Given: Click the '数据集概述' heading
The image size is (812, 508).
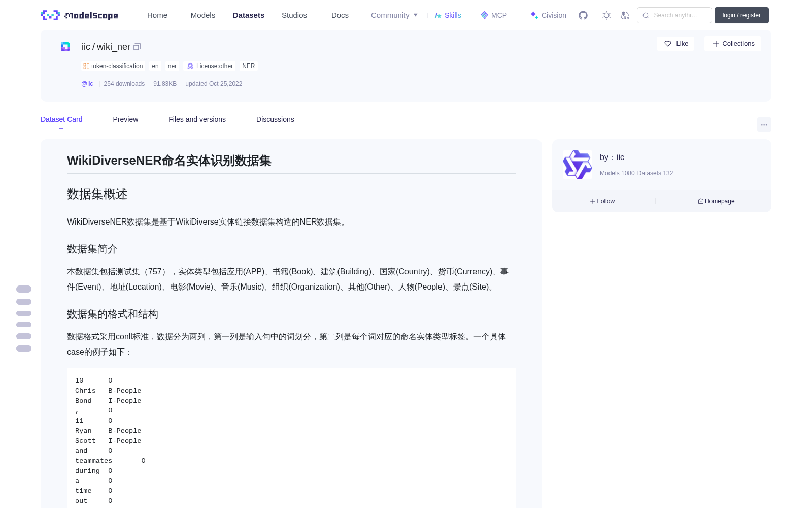Looking at the screenshot, I should click(x=97, y=194).
